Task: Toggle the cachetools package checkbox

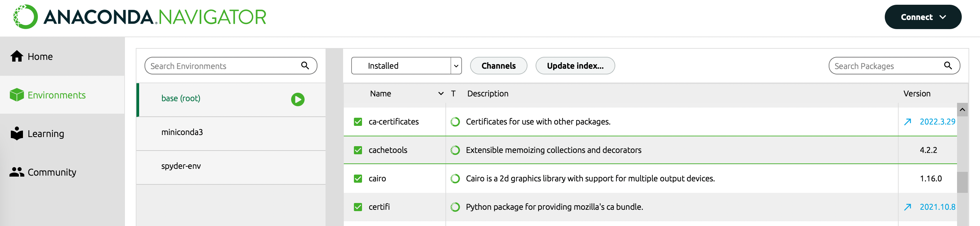Action: (x=358, y=150)
